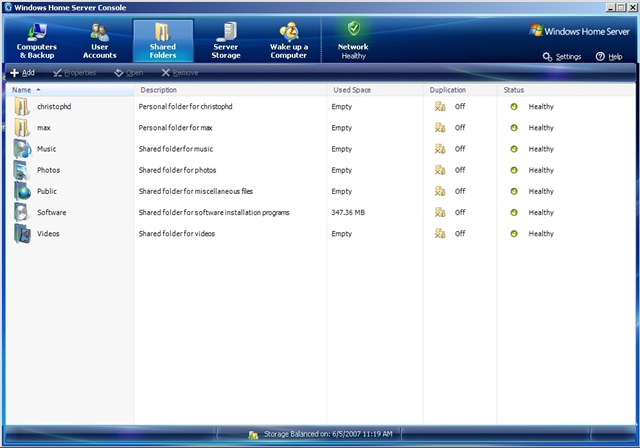Image resolution: width=640 pixels, height=448 pixels.
Task: Click the duplication icon in Videos row
Action: (x=440, y=234)
